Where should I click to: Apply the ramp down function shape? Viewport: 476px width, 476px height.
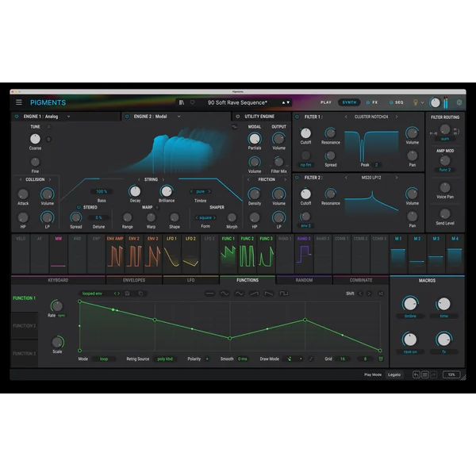point(269,294)
